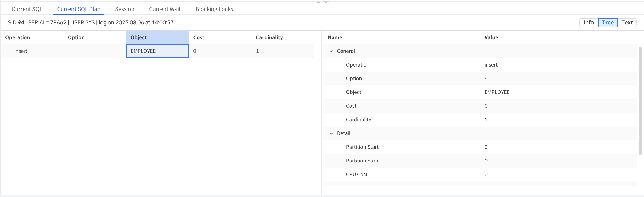The height and width of the screenshot is (197, 644).
Task: Select the Tree view button
Action: click(607, 23)
